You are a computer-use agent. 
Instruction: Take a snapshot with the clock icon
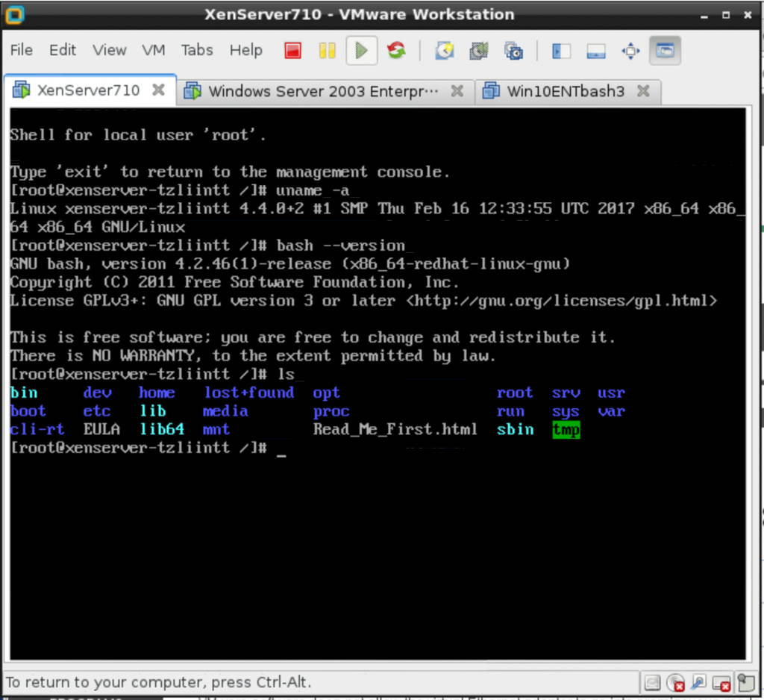point(445,50)
